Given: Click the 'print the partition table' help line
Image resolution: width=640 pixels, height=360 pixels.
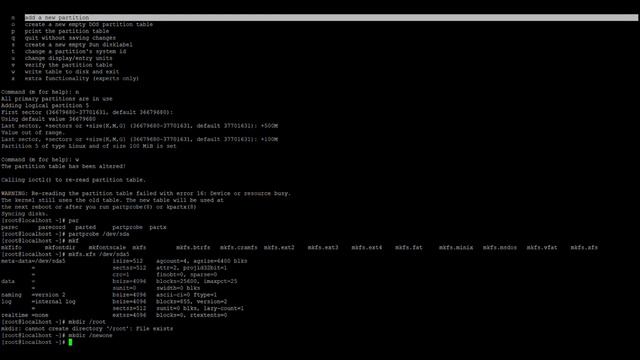Looking at the screenshot, I should (x=67, y=31).
